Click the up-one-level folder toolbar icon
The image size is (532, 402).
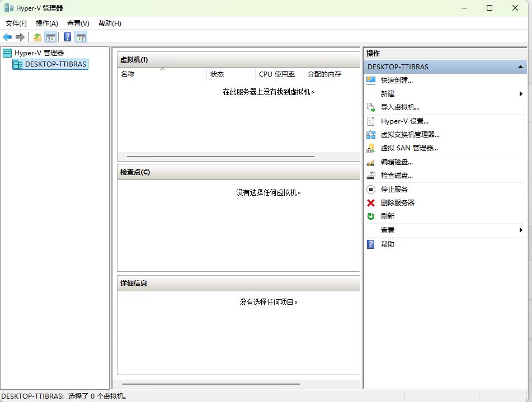click(x=37, y=37)
